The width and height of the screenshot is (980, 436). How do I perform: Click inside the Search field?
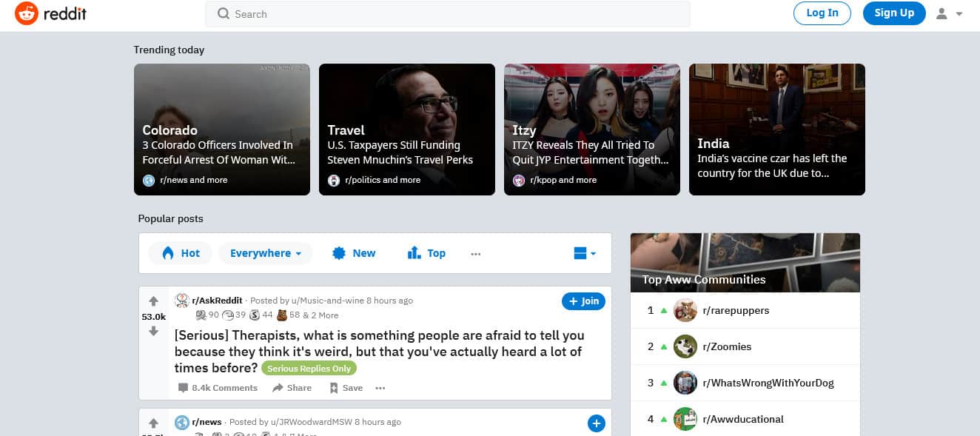447,14
